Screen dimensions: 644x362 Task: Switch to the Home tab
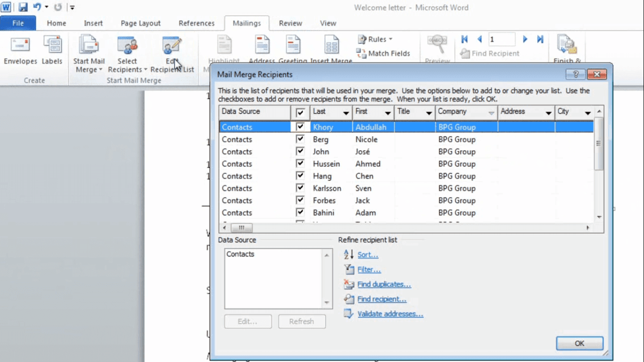click(x=57, y=23)
